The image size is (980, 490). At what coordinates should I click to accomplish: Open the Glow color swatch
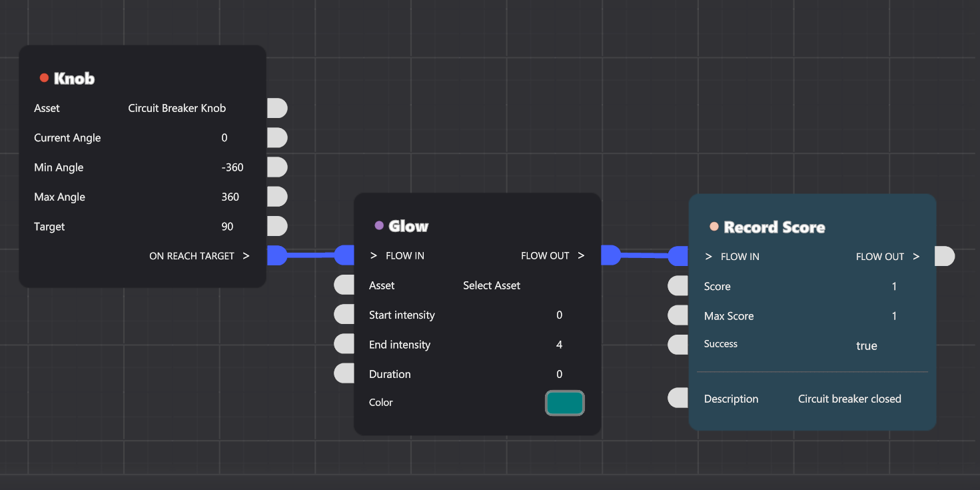(564, 403)
